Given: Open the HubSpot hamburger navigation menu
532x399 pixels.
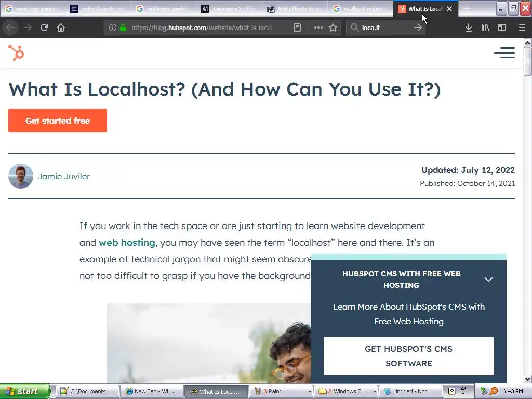Looking at the screenshot, I should [x=504, y=53].
